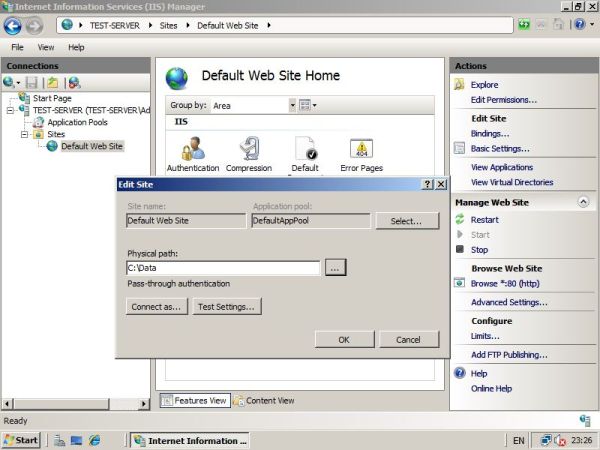Screen dimensions: 600x450
Task: Click the Basic Settings page icon
Action: coord(459,148)
